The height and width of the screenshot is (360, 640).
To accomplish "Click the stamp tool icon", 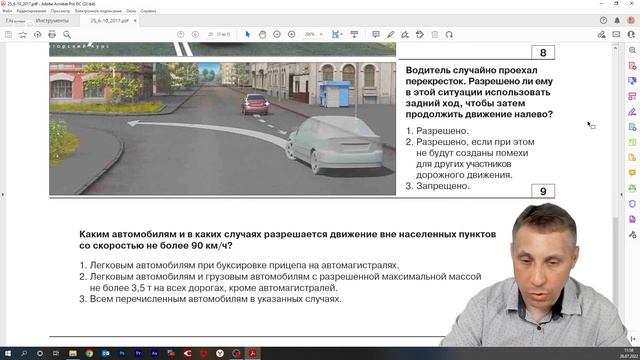I will point(420,35).
